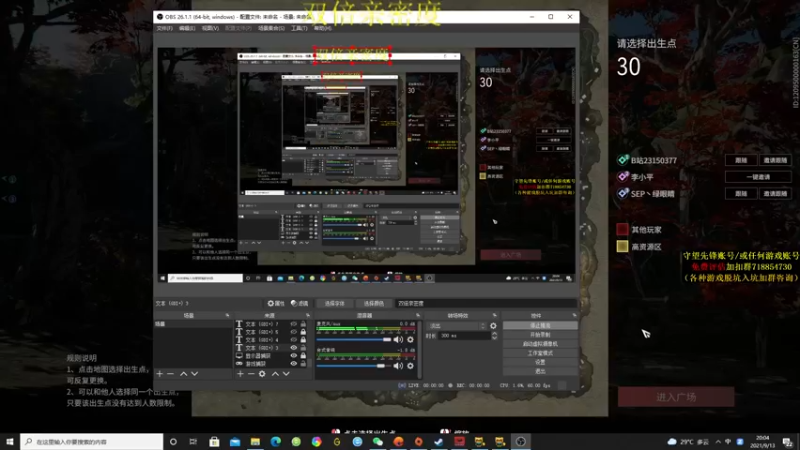The height and width of the screenshot is (450, 800).
Task: Open Microsoft Edge from the taskbar
Action: coord(276,442)
